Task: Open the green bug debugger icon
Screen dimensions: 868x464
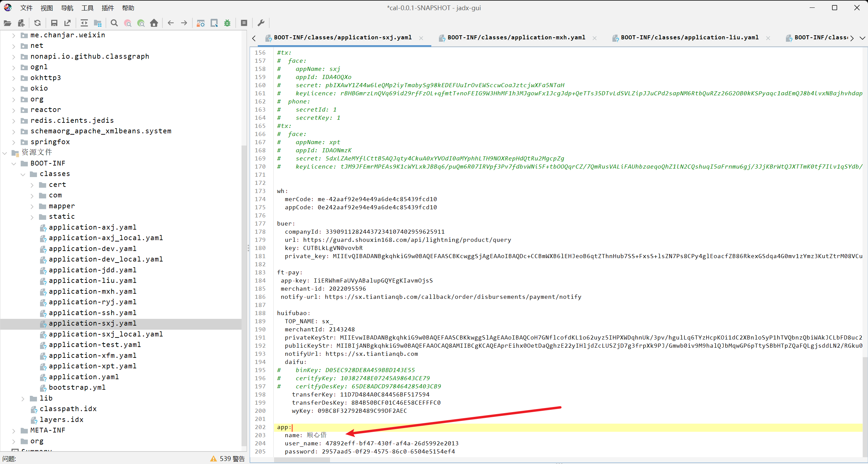Action: 227,23
